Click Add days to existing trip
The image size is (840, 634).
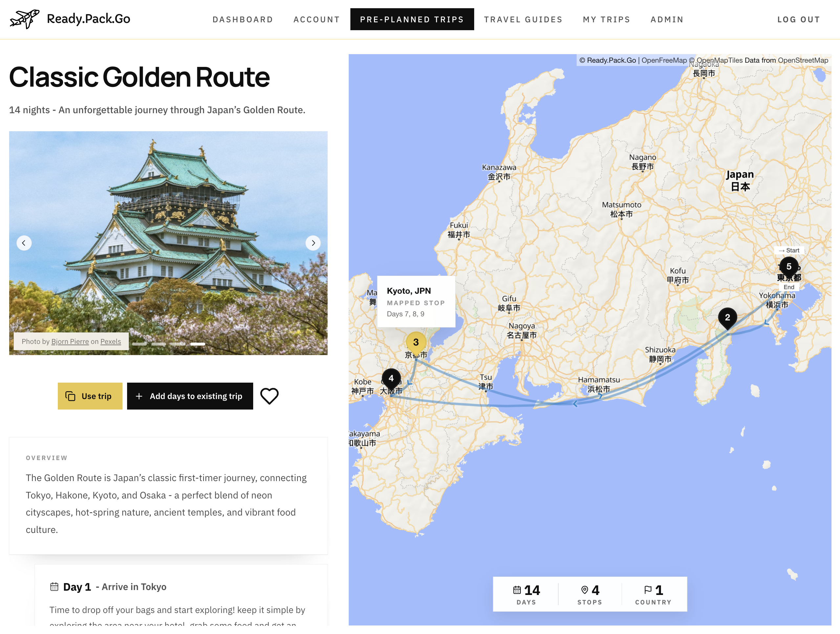pos(190,396)
